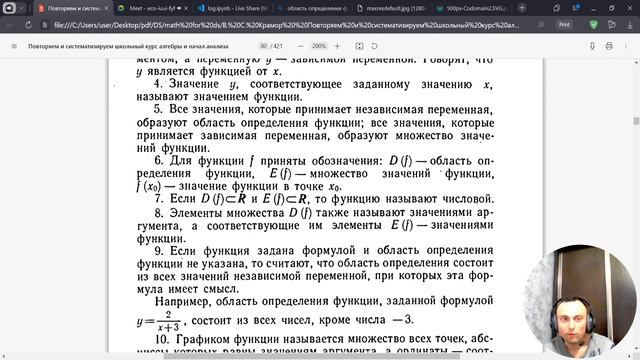Viewport: 640px width, 360px height.
Task: Open the tab manager icon near window controls
Action: pos(556,8)
